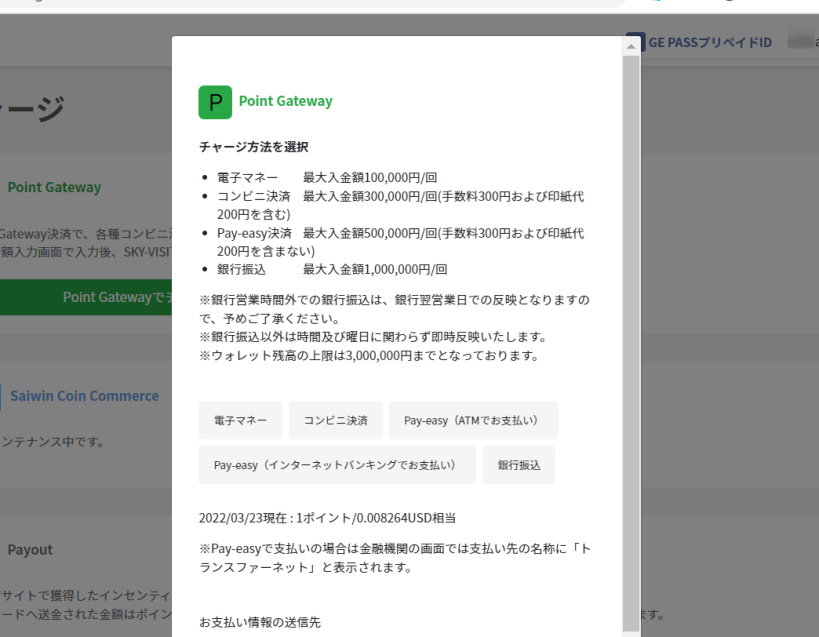The width and height of the screenshot is (819, 637).
Task: Select Pay-easy（ATMでお支払い）button
Action: tap(474, 420)
